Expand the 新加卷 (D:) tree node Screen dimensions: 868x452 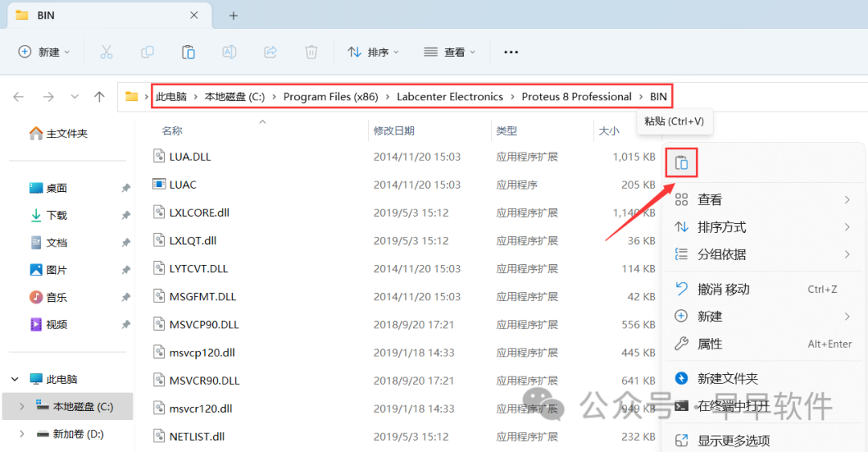click(x=22, y=434)
